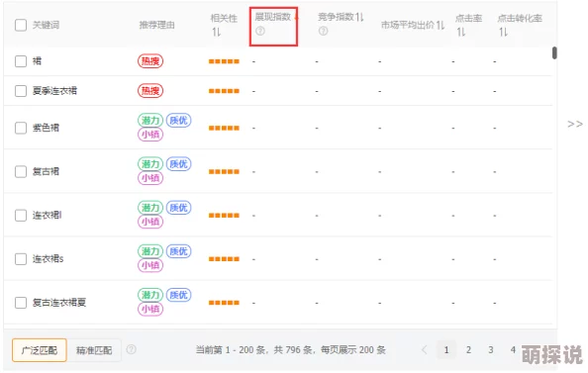Tick the 复古裙 row checkbox
The height and width of the screenshot is (373, 588).
[x=21, y=172]
